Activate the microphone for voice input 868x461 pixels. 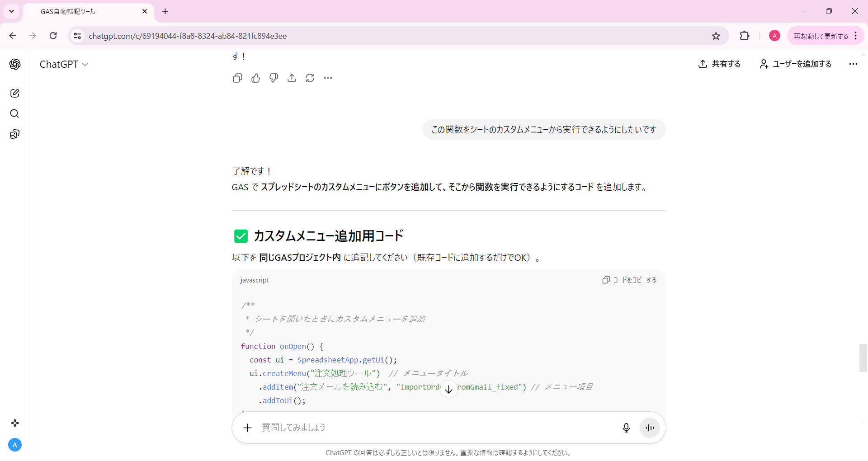tap(626, 428)
